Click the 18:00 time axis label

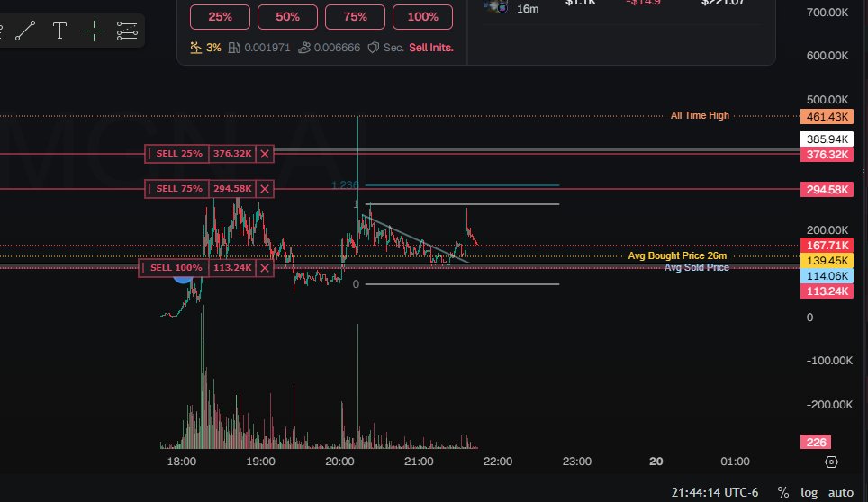coord(182,462)
